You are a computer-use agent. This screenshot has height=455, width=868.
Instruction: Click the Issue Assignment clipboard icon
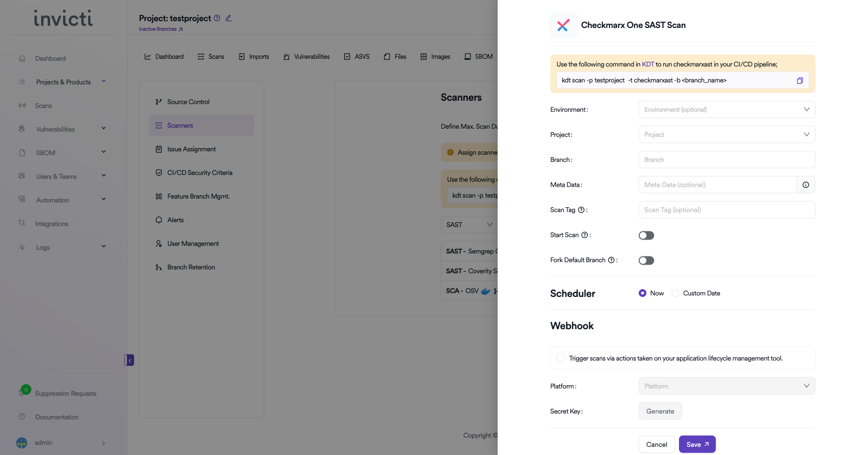(x=159, y=149)
